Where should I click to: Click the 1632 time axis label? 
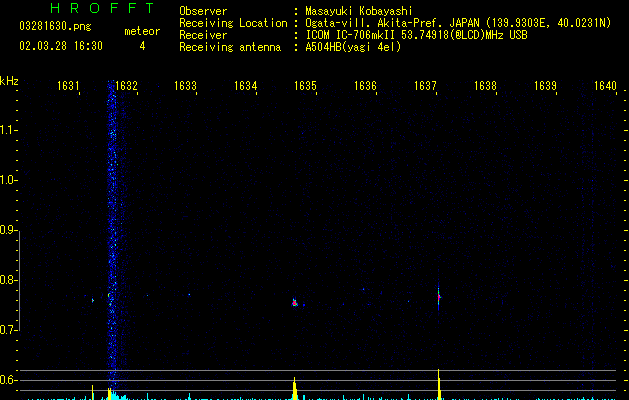tap(126, 86)
